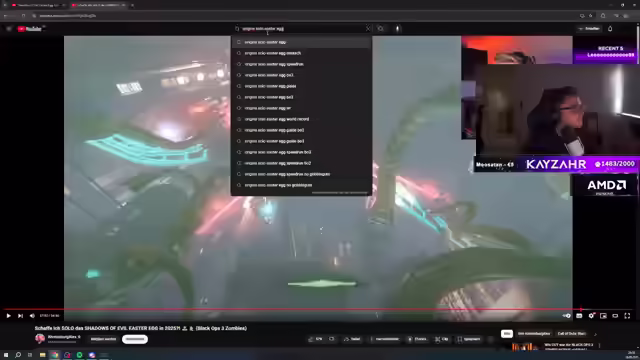Open options menu of the recommended sidebar video

coord(600,345)
